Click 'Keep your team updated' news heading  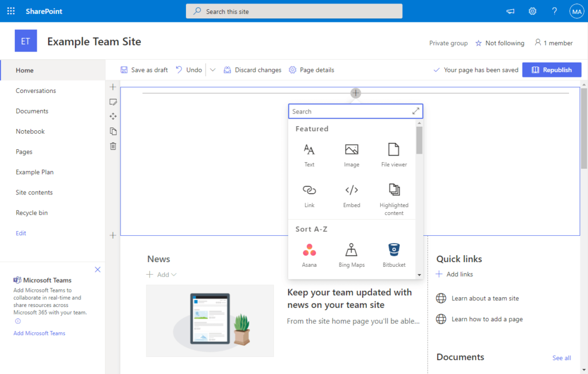pyautogui.click(x=350, y=299)
